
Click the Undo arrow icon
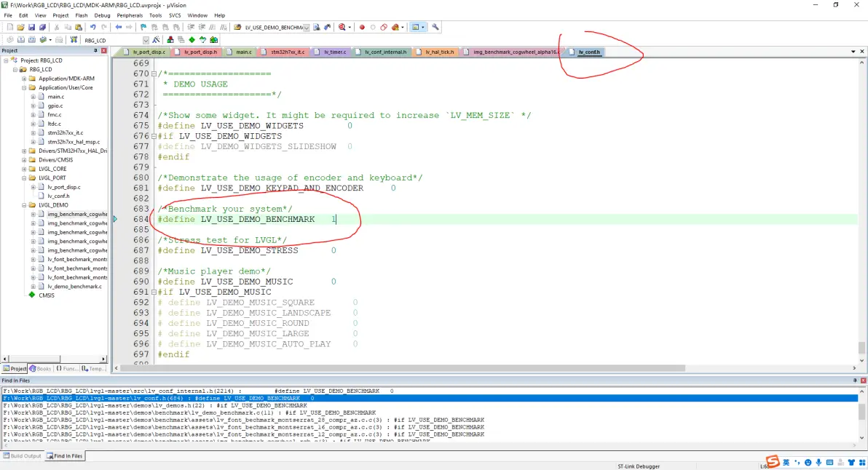click(x=93, y=28)
